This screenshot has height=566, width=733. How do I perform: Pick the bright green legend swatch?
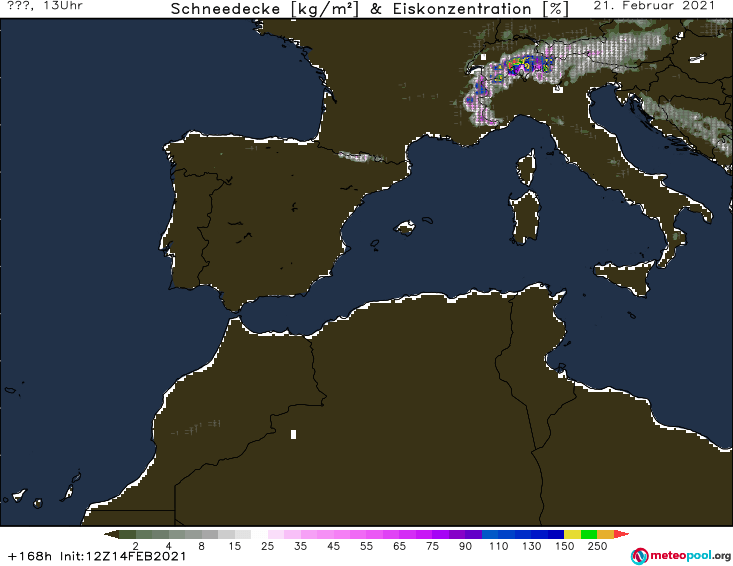pos(589,534)
